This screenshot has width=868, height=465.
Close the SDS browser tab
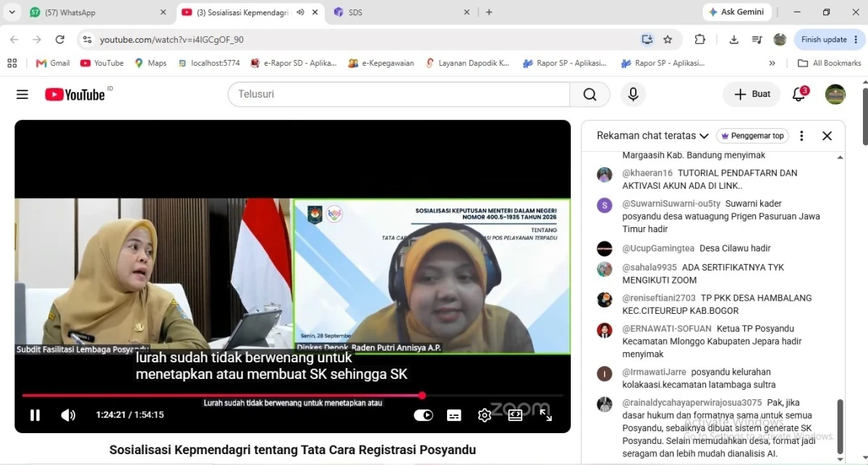467,12
